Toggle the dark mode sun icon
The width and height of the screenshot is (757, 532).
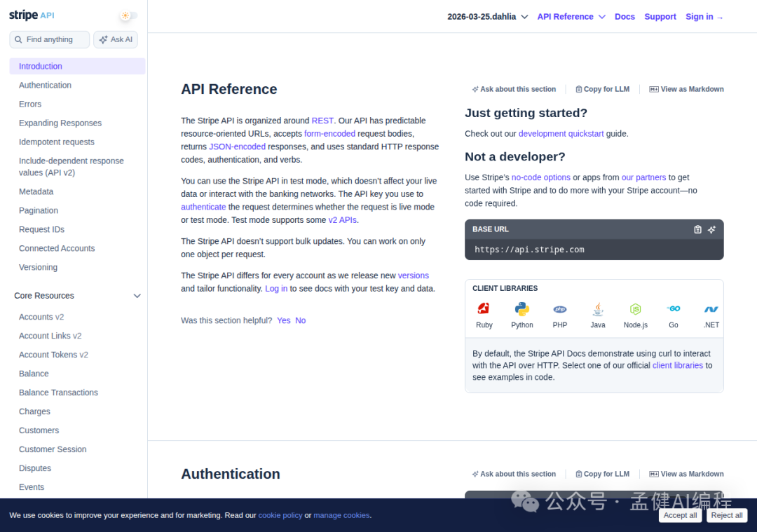(x=126, y=15)
